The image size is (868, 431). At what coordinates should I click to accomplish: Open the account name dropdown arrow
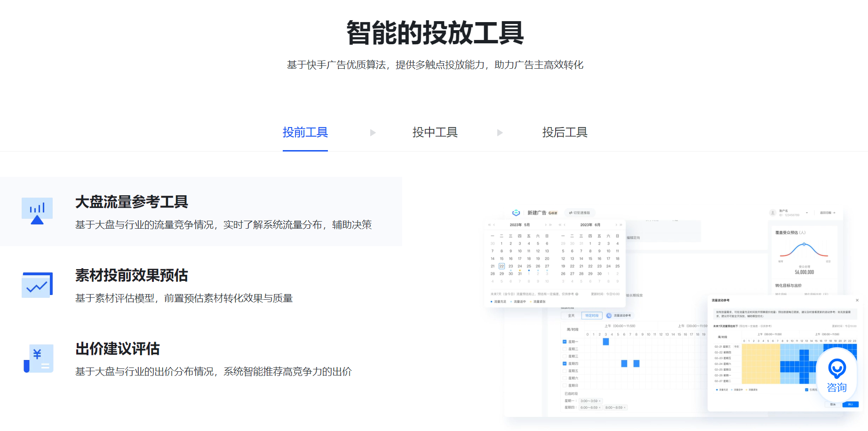point(807,213)
